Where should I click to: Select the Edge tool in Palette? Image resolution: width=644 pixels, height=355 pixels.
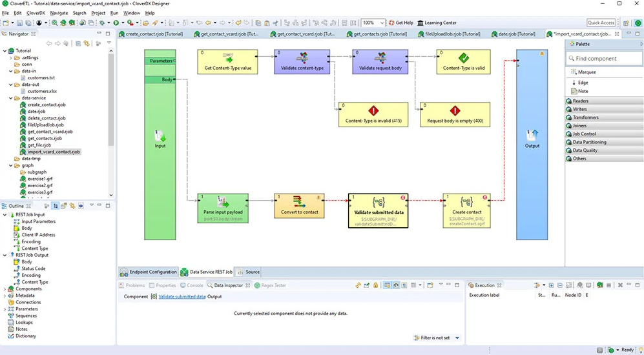(580, 83)
